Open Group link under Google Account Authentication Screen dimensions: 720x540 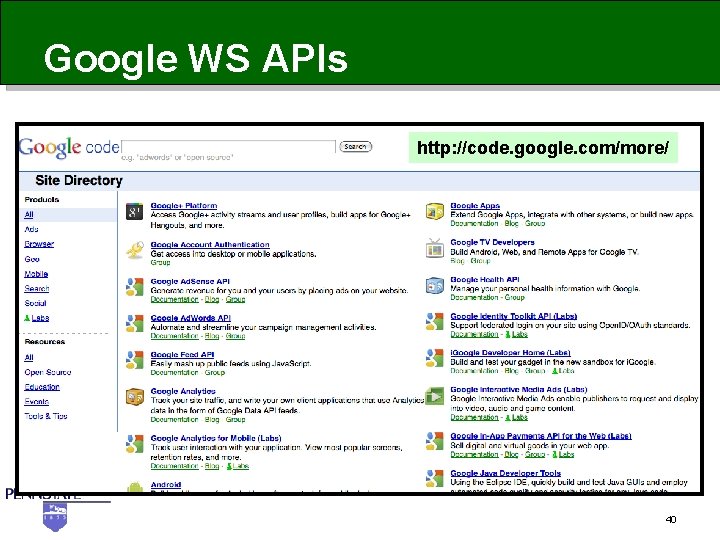[160, 262]
